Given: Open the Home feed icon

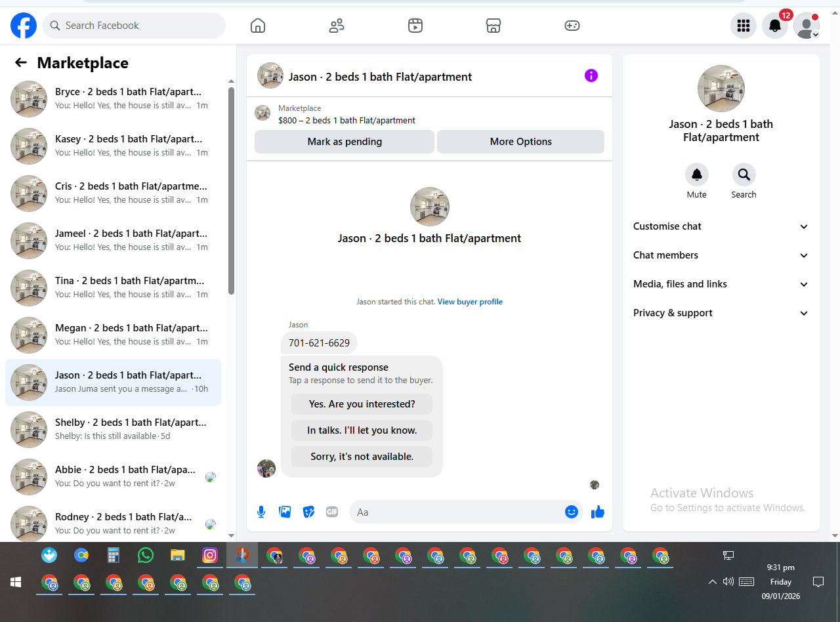Looking at the screenshot, I should [258, 26].
